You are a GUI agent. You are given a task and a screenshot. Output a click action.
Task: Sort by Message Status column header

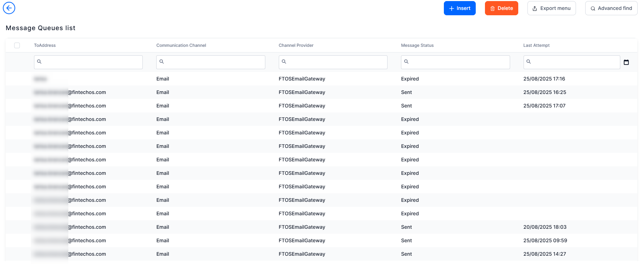(417, 45)
